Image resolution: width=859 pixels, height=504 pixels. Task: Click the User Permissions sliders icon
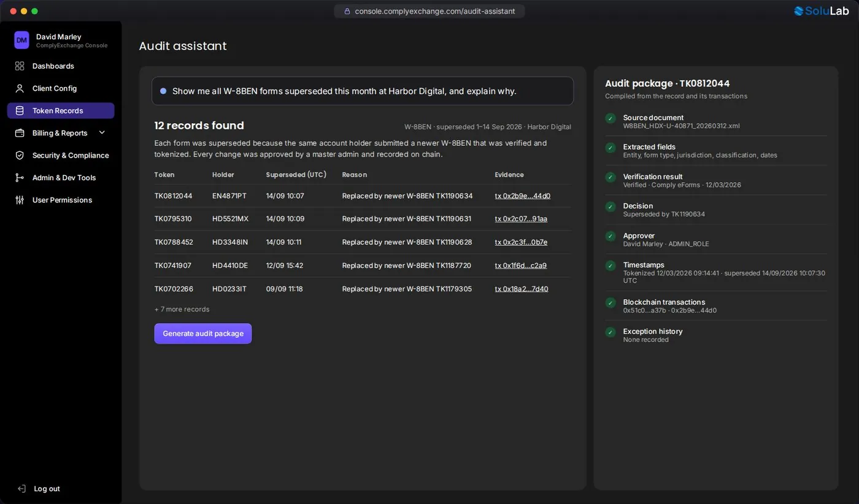20,200
